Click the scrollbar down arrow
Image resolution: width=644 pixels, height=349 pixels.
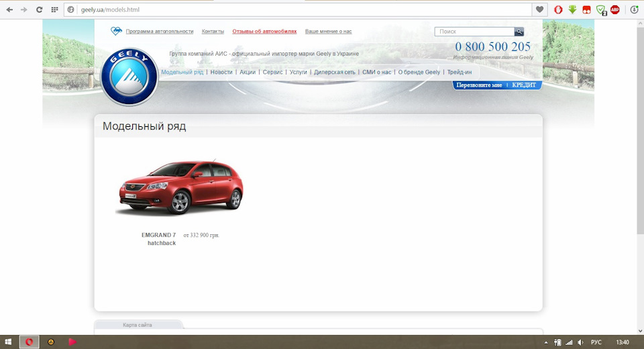[x=640, y=331]
